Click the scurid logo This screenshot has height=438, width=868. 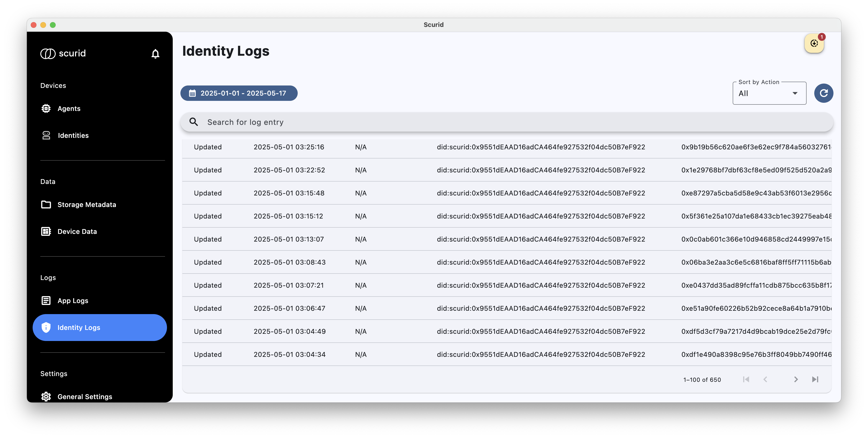coord(63,53)
